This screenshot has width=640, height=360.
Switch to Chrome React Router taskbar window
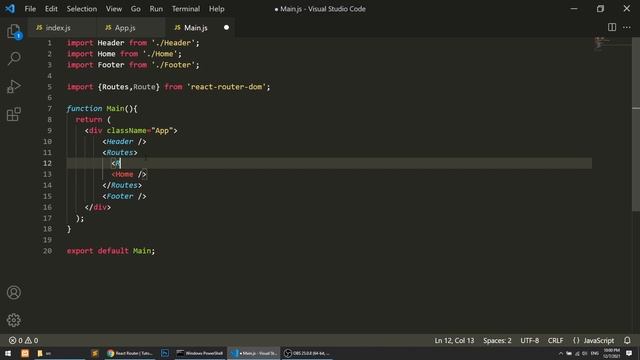pyautogui.click(x=130, y=353)
